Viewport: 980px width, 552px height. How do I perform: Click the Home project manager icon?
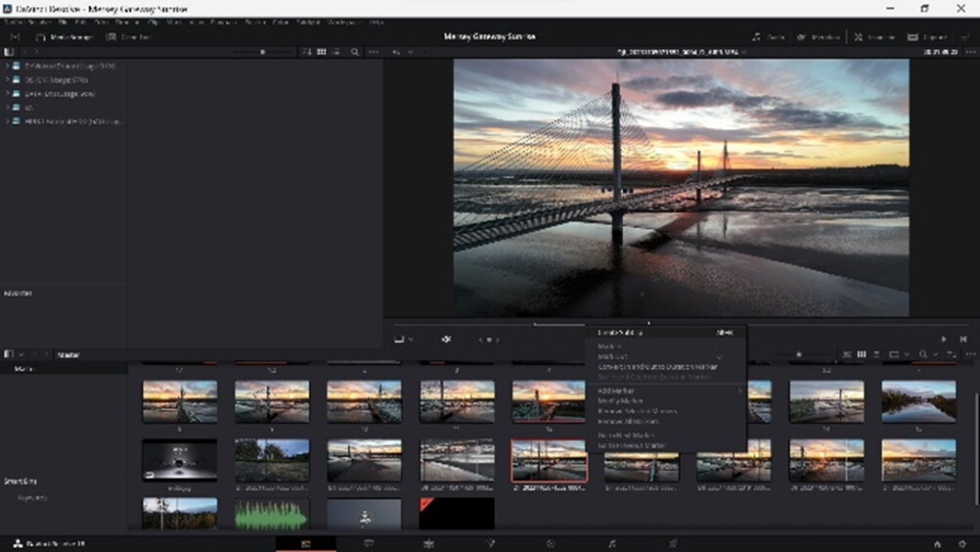(x=937, y=543)
